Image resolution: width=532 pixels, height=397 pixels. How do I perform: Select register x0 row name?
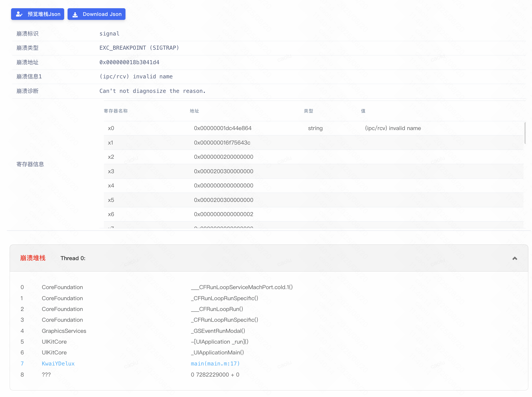click(111, 128)
